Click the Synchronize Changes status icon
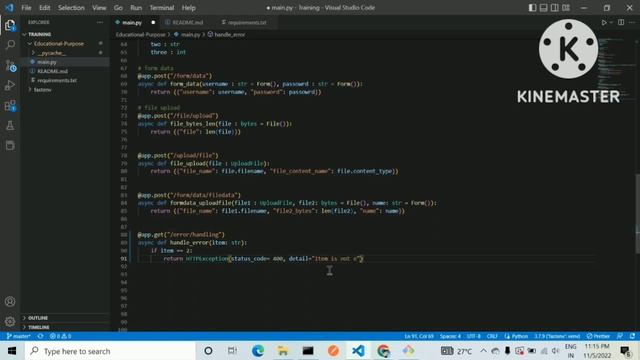640x360 pixels. 40,336
